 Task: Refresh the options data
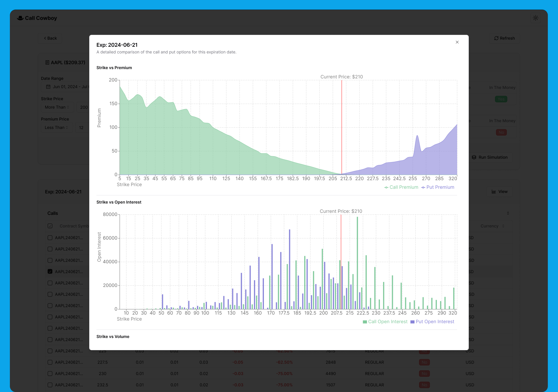point(505,38)
